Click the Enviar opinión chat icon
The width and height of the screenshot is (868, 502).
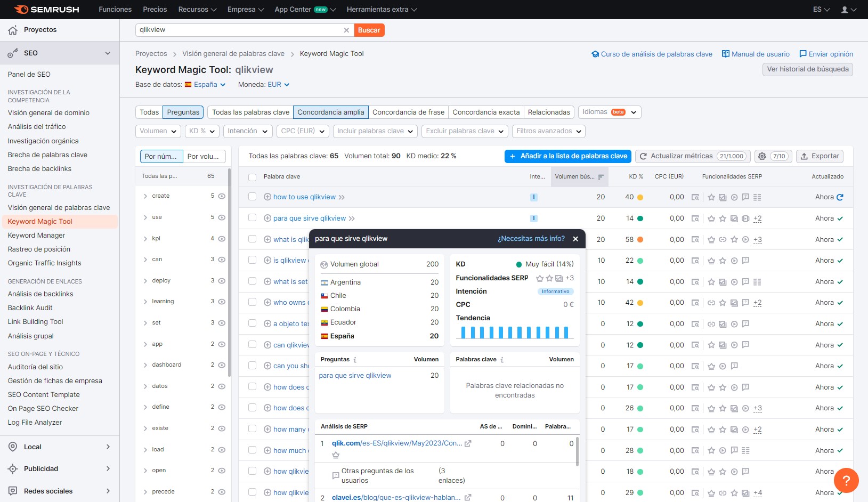(803, 54)
